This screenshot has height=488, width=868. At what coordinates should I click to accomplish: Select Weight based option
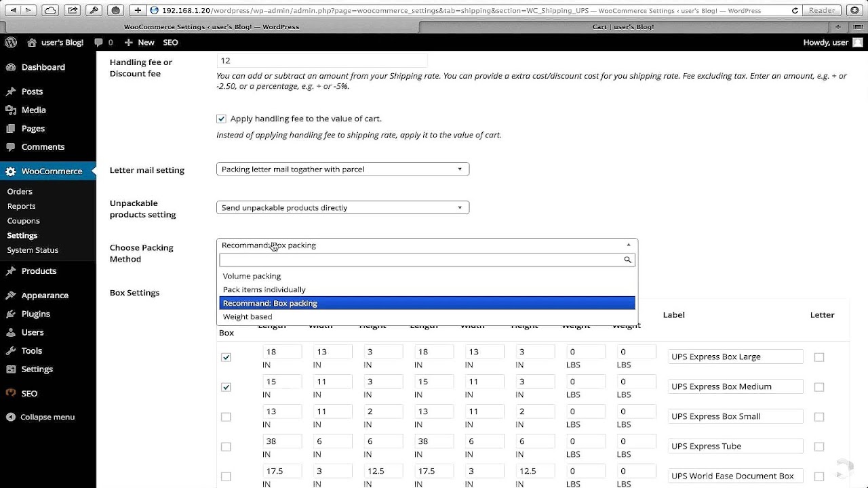pos(427,317)
